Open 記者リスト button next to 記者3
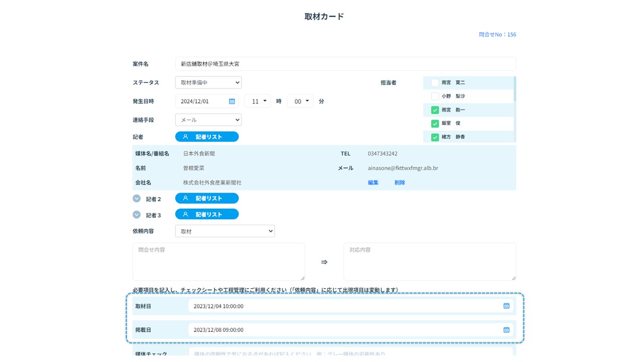644x362 pixels. (207, 215)
